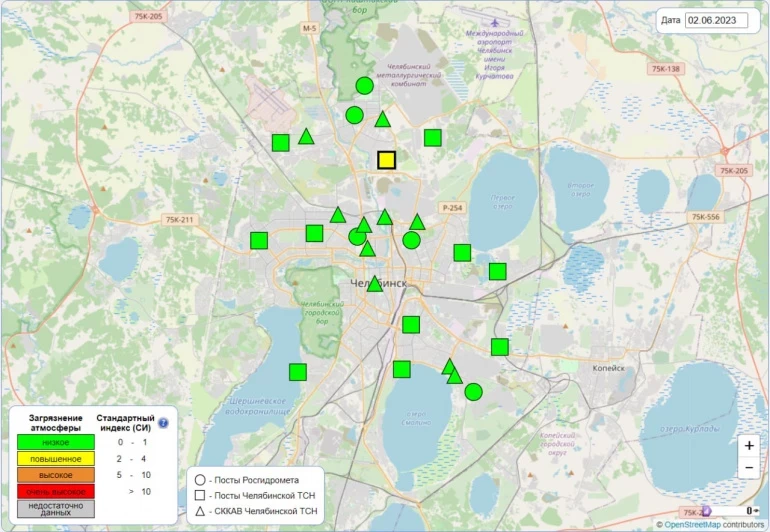Click the purple icon in bottom-right counter
The width and height of the screenshot is (770, 532).
pos(706,511)
